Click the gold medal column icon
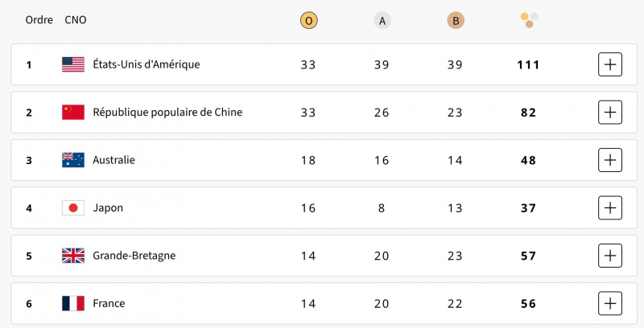Screen dimensions: 644x328 click(308, 21)
